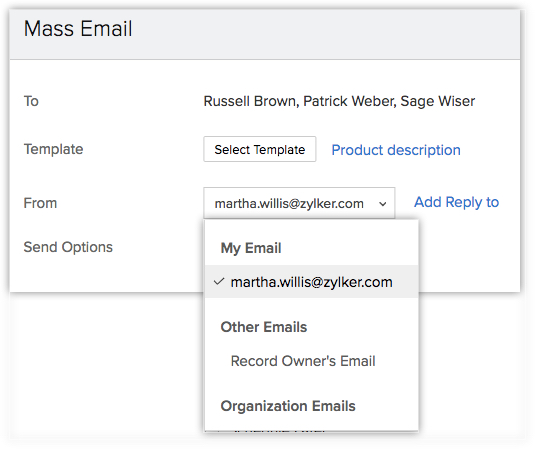Click the Other Emails group header
Viewport: 535px width, 449px height.
pos(264,327)
